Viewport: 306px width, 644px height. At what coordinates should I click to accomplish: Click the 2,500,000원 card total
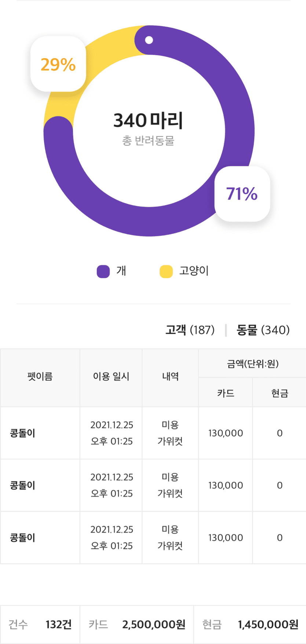(154, 624)
